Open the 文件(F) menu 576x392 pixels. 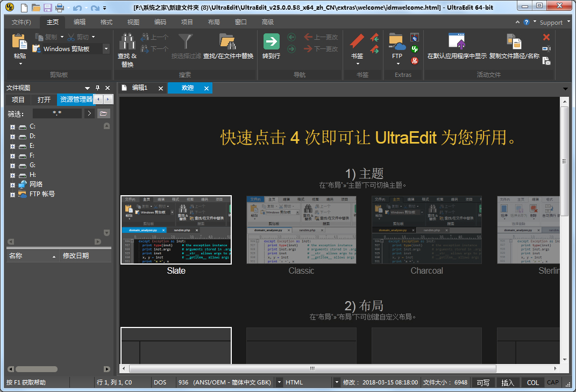(x=22, y=22)
